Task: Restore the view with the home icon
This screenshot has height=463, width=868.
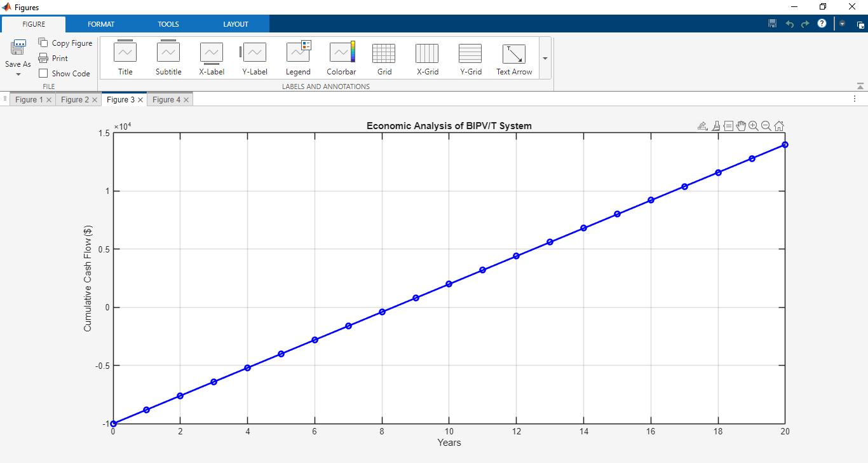Action: 779,126
